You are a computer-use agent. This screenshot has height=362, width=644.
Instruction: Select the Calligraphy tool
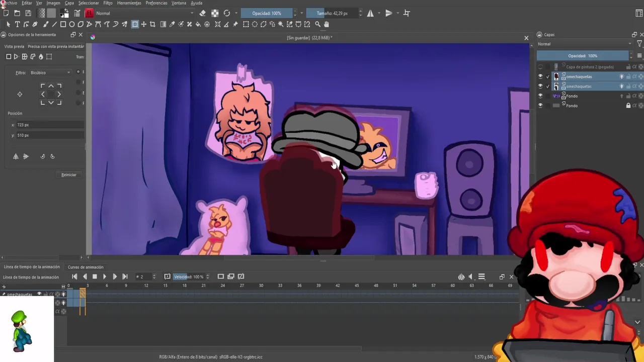(x=35, y=24)
